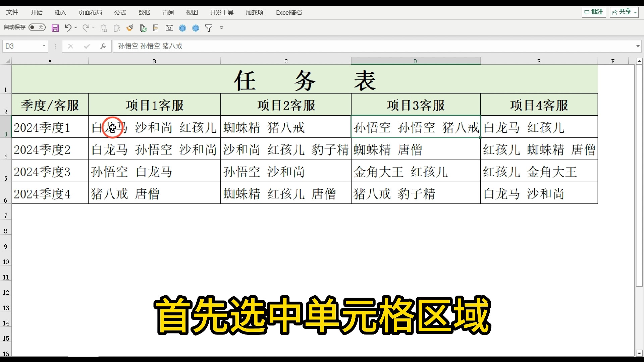This screenshot has width=644, height=362.
Task: Switch to the 开发工具 ribbon tab
Action: [x=222, y=12]
